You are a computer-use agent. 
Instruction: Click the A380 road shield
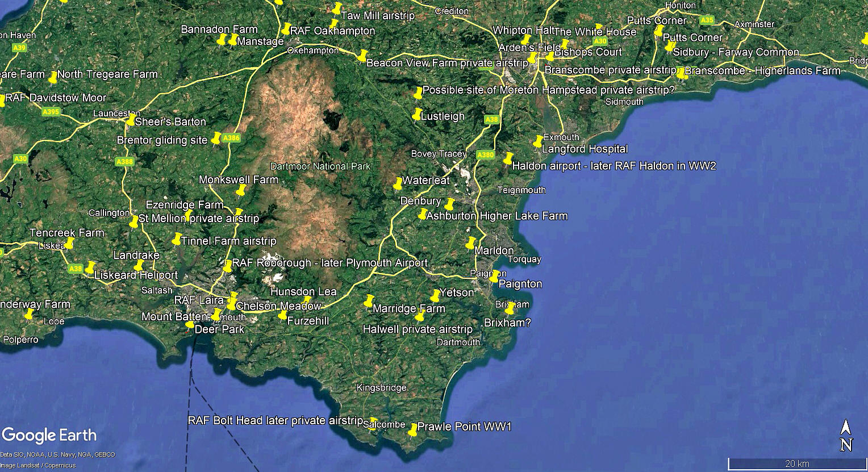(x=486, y=154)
